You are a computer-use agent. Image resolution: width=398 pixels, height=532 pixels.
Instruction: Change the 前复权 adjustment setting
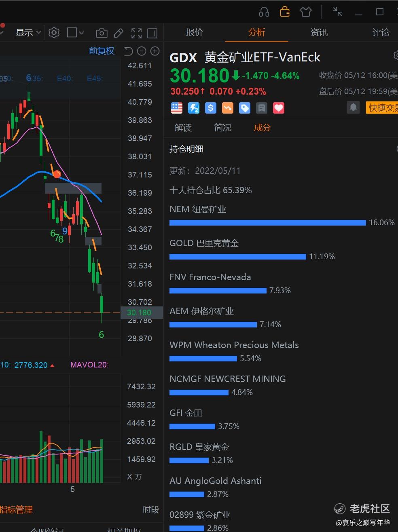(x=102, y=51)
